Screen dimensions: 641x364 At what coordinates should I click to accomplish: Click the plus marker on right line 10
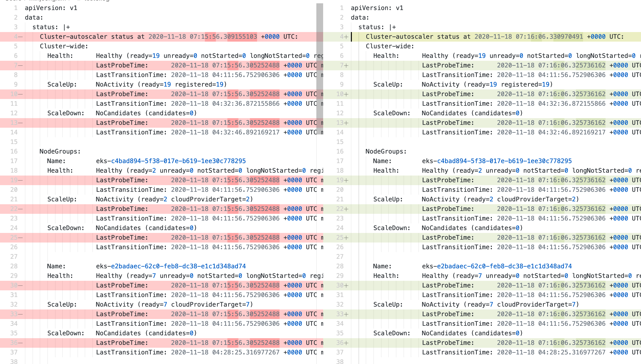[346, 94]
